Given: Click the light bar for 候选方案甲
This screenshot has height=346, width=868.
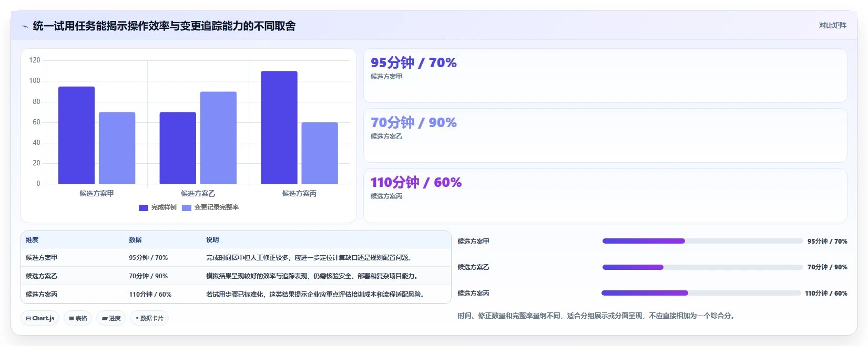Looking at the screenshot, I should click(117, 148).
